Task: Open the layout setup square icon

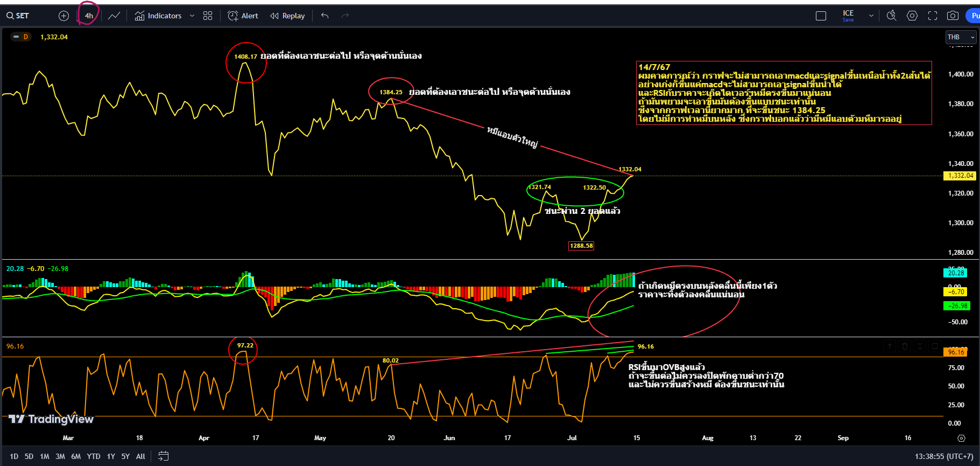Action: tap(821, 16)
